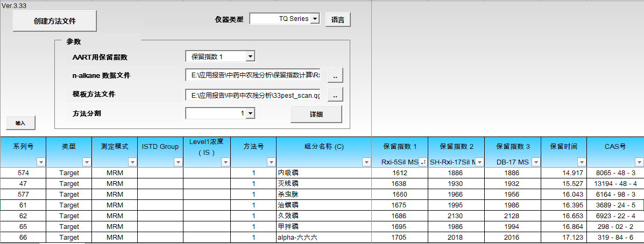
Task: Open the 組分名称 (C) filter arrow
Action: click(x=366, y=162)
